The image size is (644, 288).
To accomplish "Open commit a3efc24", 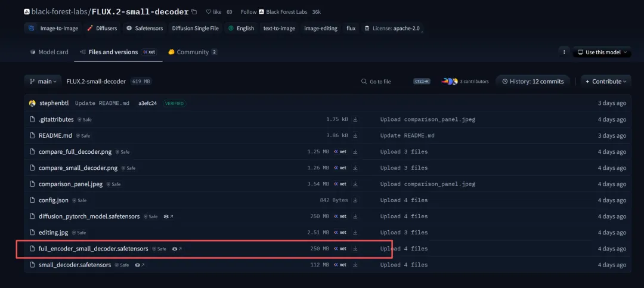I will pyautogui.click(x=148, y=103).
